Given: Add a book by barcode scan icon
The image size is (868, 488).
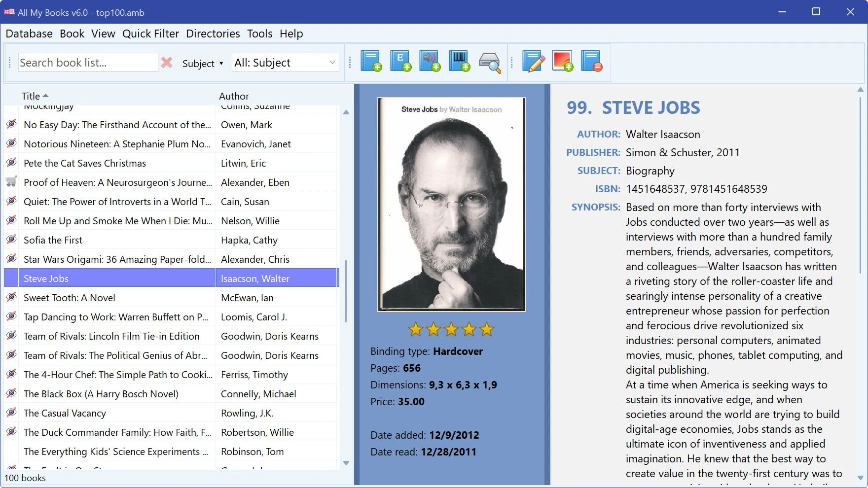Looking at the screenshot, I should tap(460, 62).
